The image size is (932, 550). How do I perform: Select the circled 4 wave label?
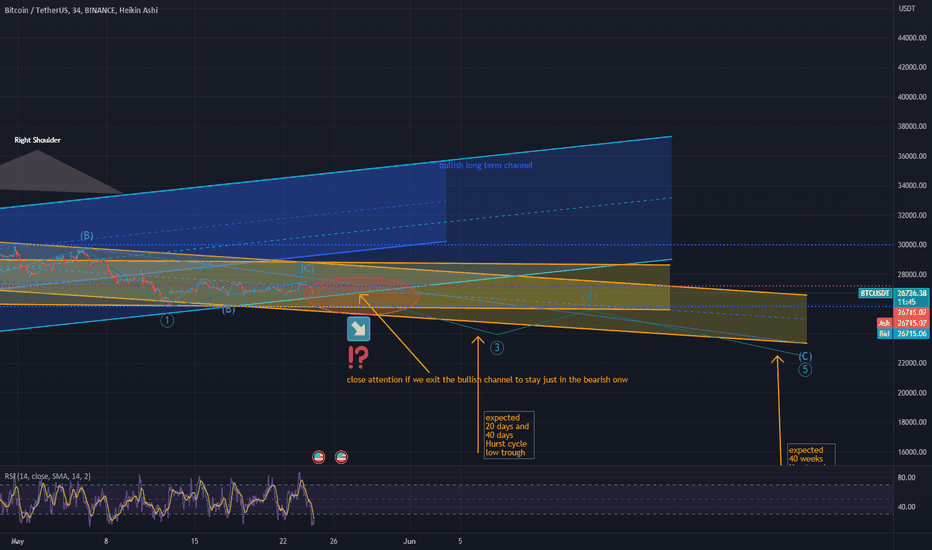click(x=589, y=297)
